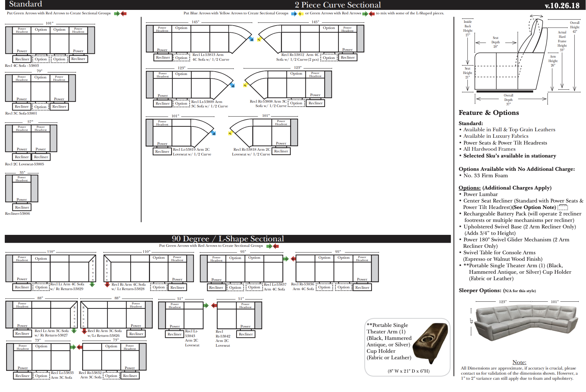Click green arrow below Rt Return-53829 sofa
The width and height of the screenshot is (586, 392).
pos(92,284)
